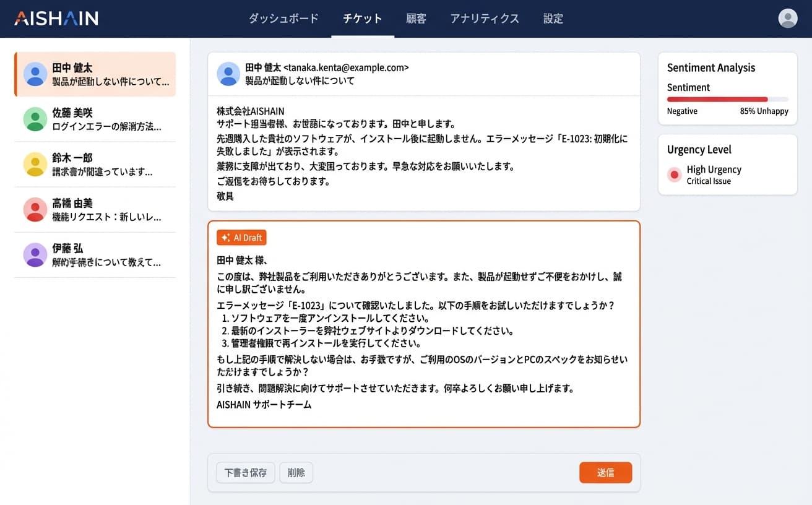812x505 pixels.
Task: Open the user profile avatar menu
Action: click(x=787, y=19)
